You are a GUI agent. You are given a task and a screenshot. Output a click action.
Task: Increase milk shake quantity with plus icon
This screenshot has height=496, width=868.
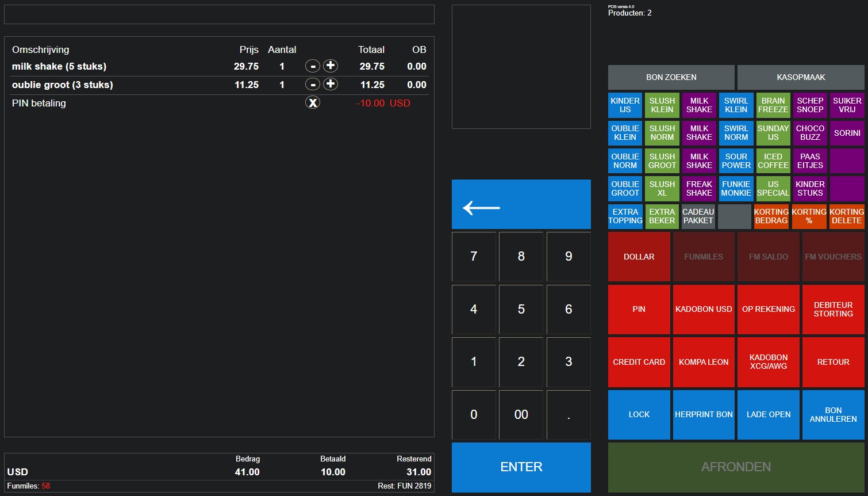click(x=331, y=66)
